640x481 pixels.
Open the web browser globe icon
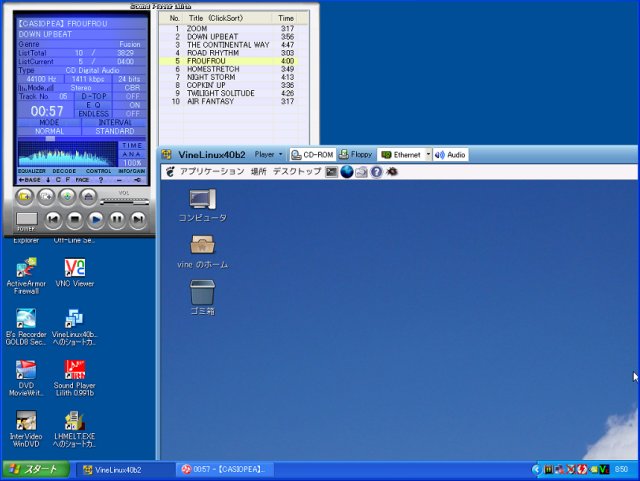(x=347, y=172)
